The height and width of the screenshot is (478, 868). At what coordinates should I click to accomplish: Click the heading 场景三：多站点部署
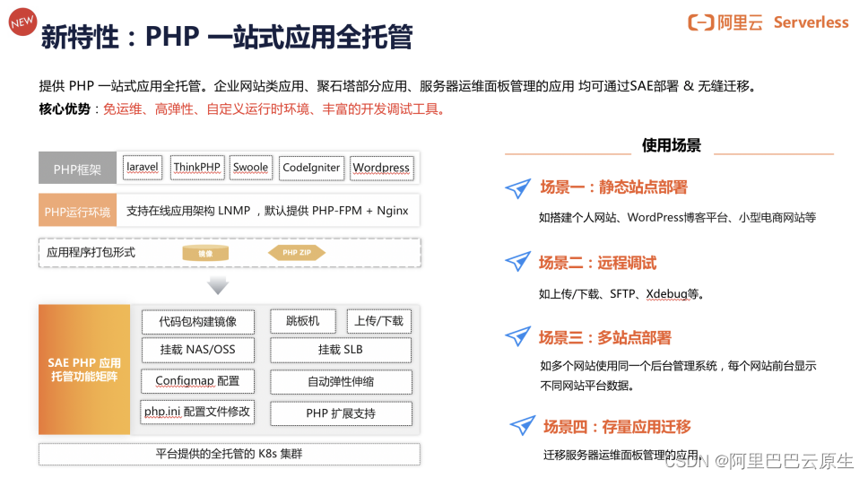(x=605, y=337)
